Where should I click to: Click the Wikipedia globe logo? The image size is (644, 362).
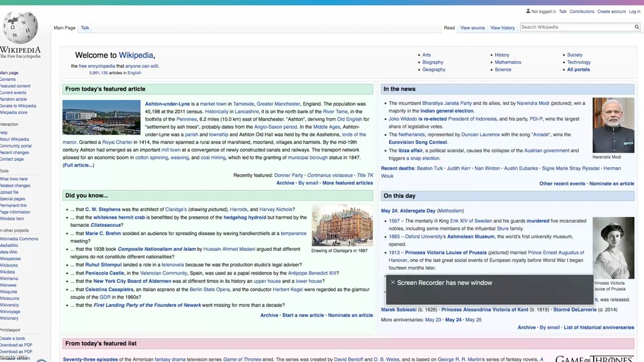(19, 28)
